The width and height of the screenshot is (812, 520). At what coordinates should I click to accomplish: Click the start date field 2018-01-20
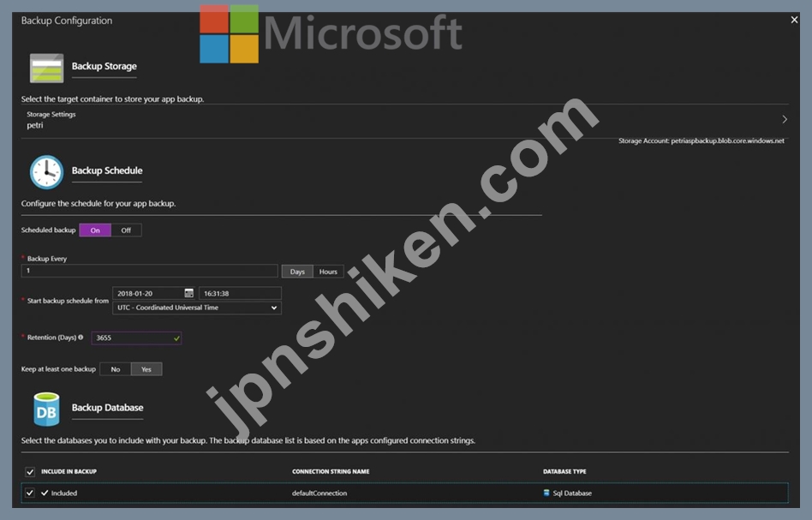[x=153, y=293]
